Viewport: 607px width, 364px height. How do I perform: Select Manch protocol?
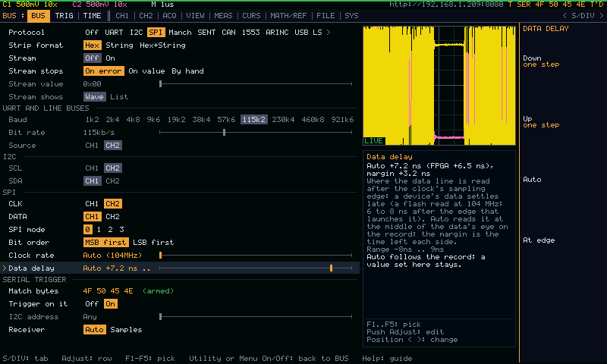180,32
